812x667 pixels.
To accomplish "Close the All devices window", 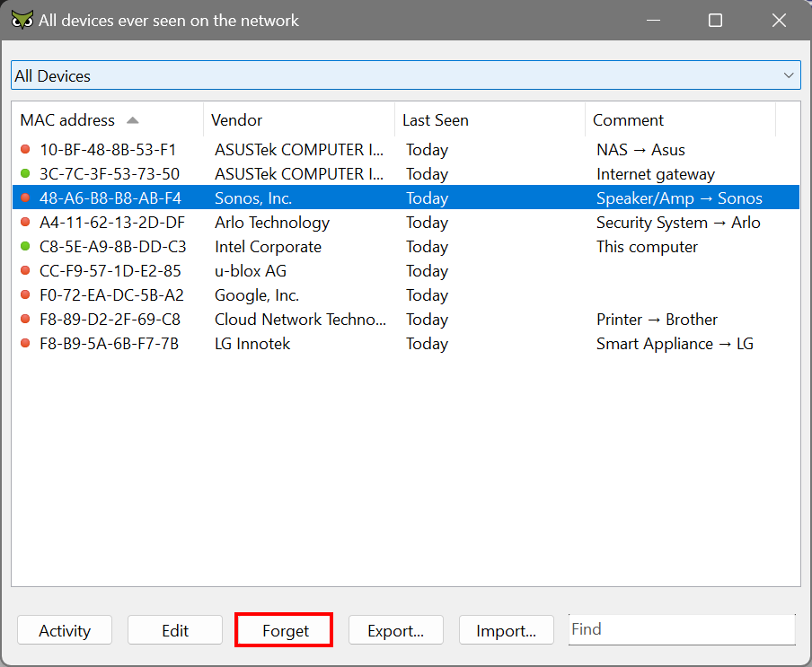I will pos(779,20).
